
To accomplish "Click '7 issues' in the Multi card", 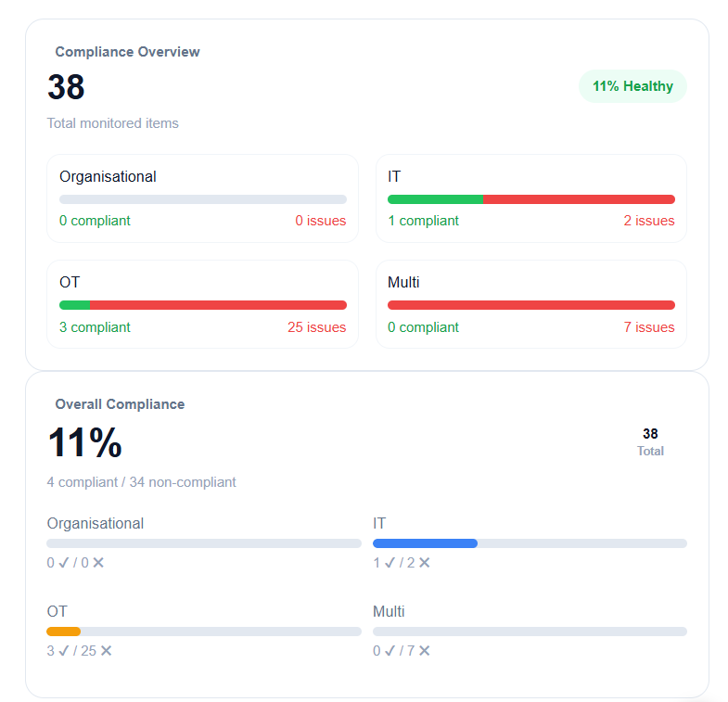I will click(649, 327).
